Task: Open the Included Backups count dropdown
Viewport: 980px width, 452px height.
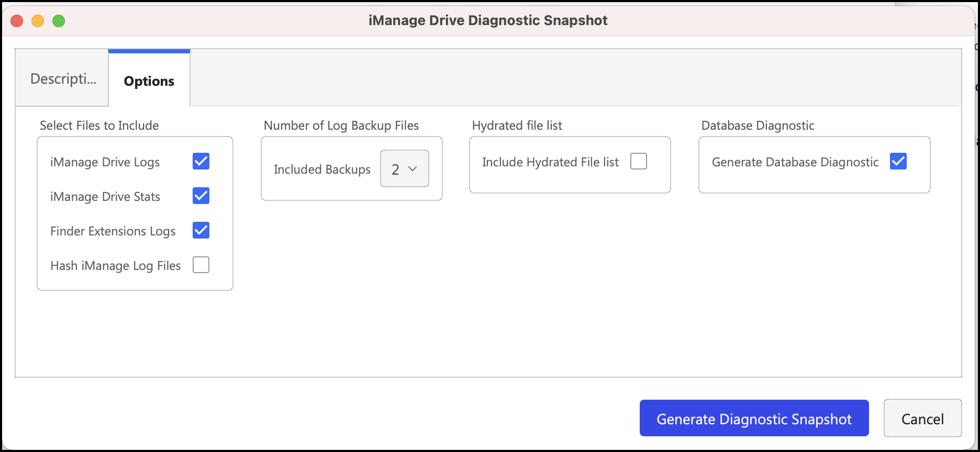Action: pos(404,169)
